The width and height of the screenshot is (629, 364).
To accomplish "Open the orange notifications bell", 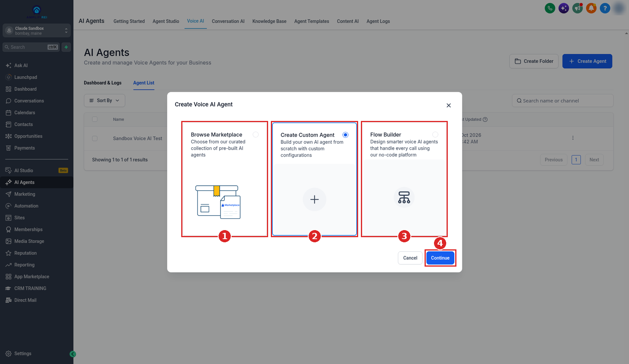I will pos(591,8).
